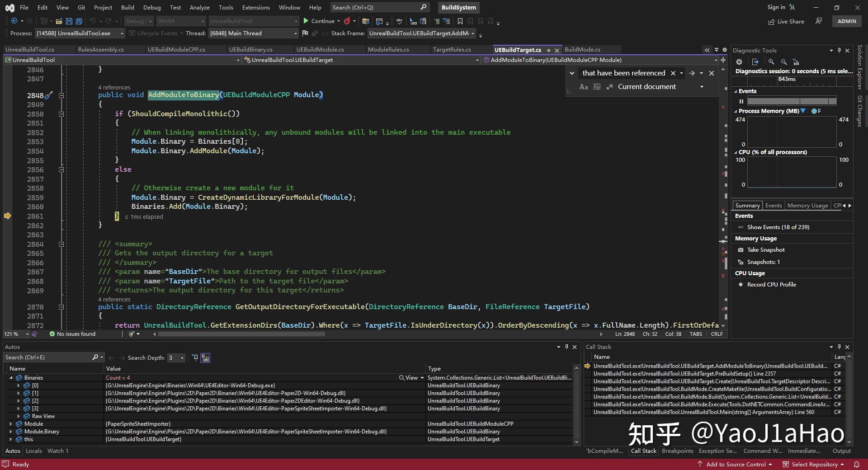Click the Save All icon
This screenshot has width=868, height=470.
click(79, 21)
